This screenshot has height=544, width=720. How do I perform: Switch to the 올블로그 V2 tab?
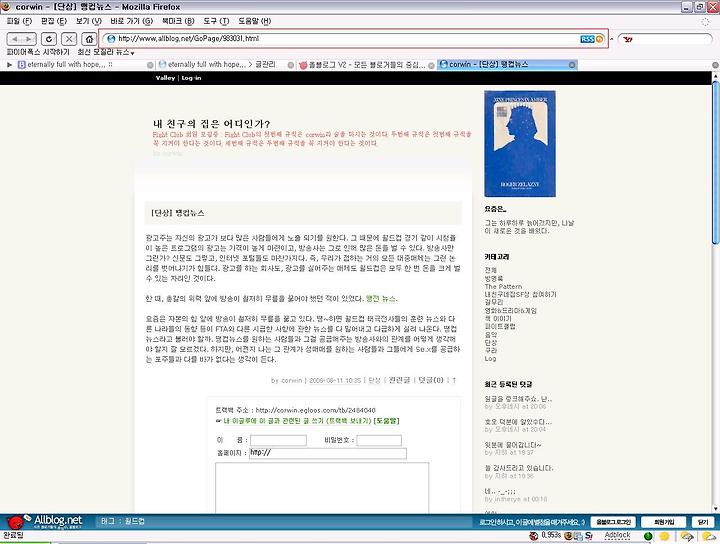[x=366, y=65]
